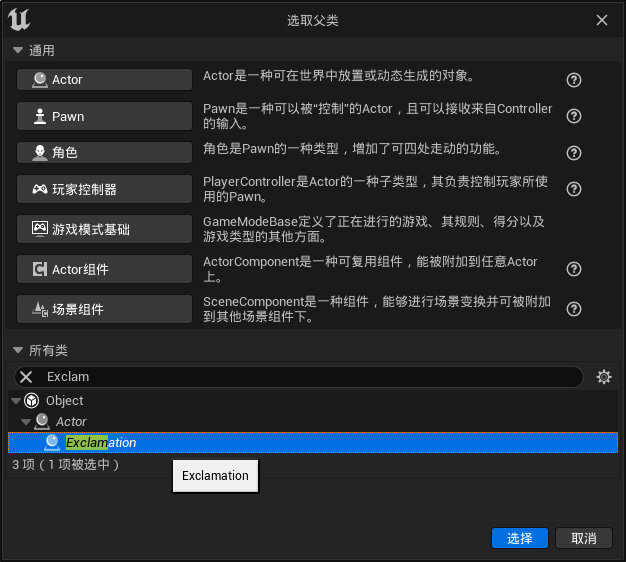Click the ActorComponent description text
This screenshot has height=562, width=626.
pyautogui.click(x=370, y=269)
